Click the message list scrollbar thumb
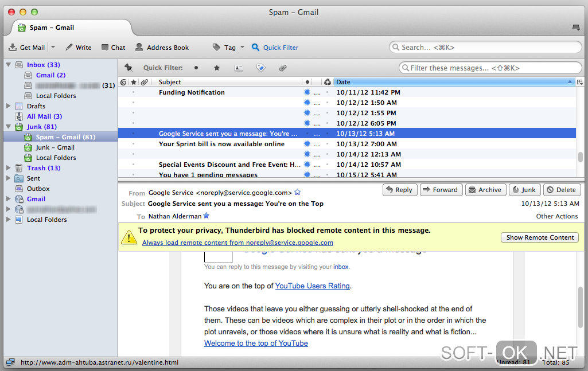Viewport: 588px width, 371px height. [581, 157]
